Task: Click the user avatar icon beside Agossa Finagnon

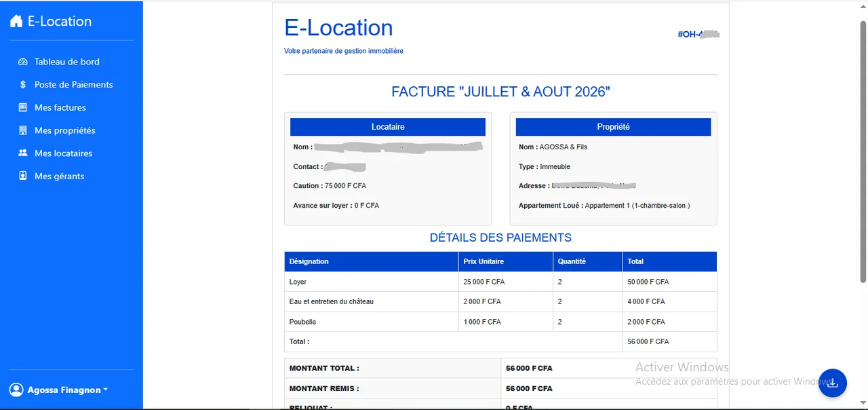Action: [16, 390]
